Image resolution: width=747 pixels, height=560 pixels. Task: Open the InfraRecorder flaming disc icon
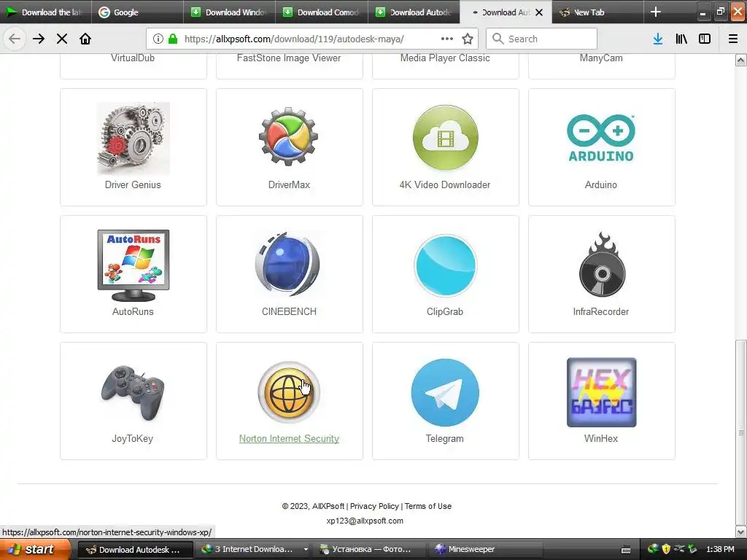(602, 264)
